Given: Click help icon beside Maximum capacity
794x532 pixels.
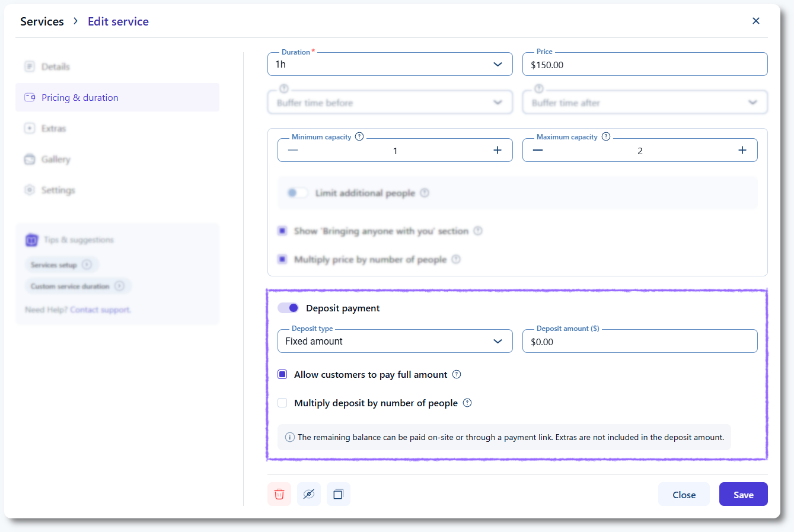Looking at the screenshot, I should click(606, 136).
